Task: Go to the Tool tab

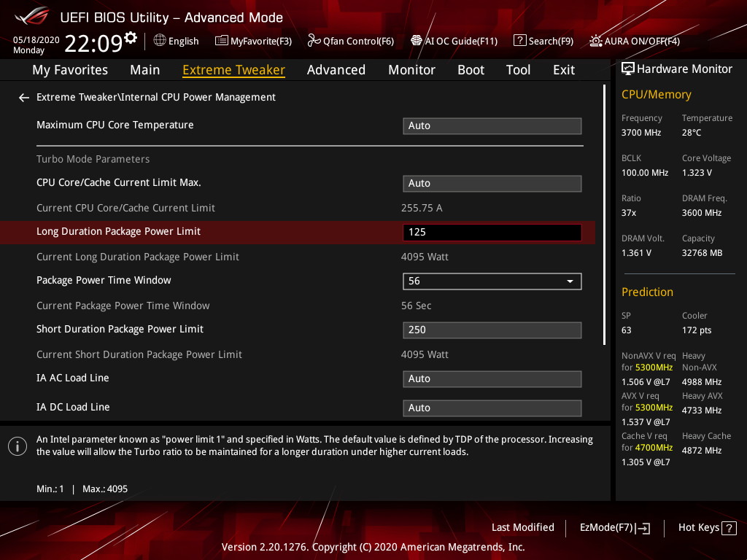Action: tap(519, 70)
